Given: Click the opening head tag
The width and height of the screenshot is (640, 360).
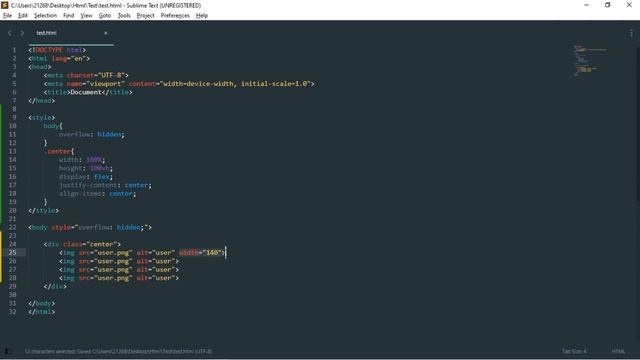Looking at the screenshot, I should tap(40, 67).
